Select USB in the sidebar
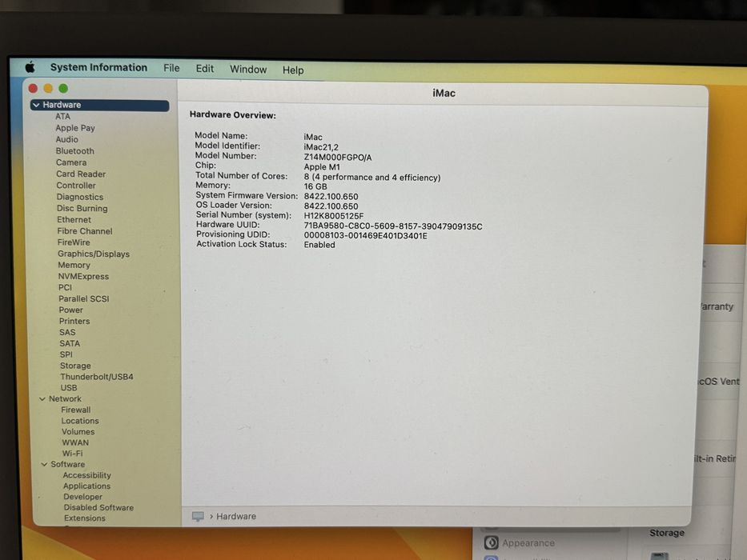Image resolution: width=747 pixels, height=560 pixels. click(x=69, y=388)
